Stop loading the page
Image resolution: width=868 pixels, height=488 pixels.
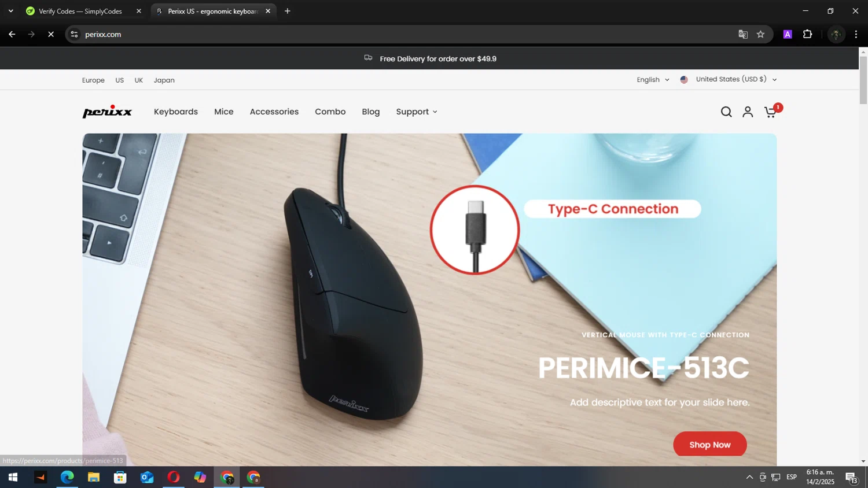(51, 34)
